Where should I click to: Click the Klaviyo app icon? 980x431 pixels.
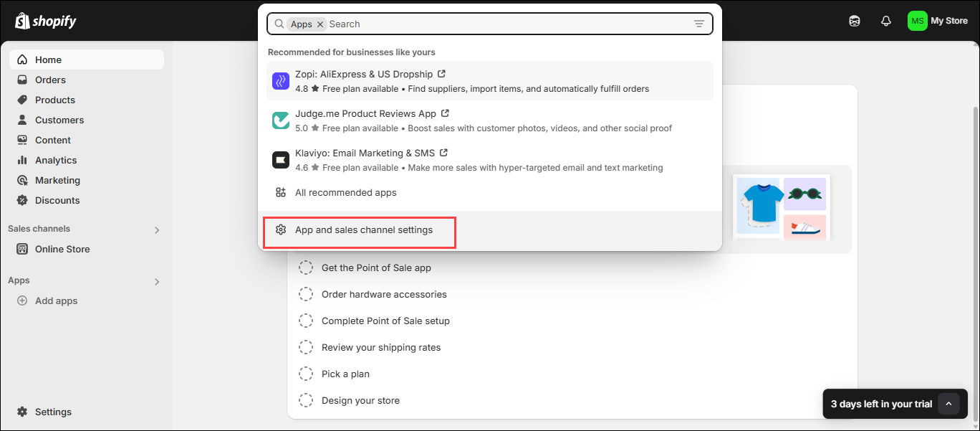[281, 160]
